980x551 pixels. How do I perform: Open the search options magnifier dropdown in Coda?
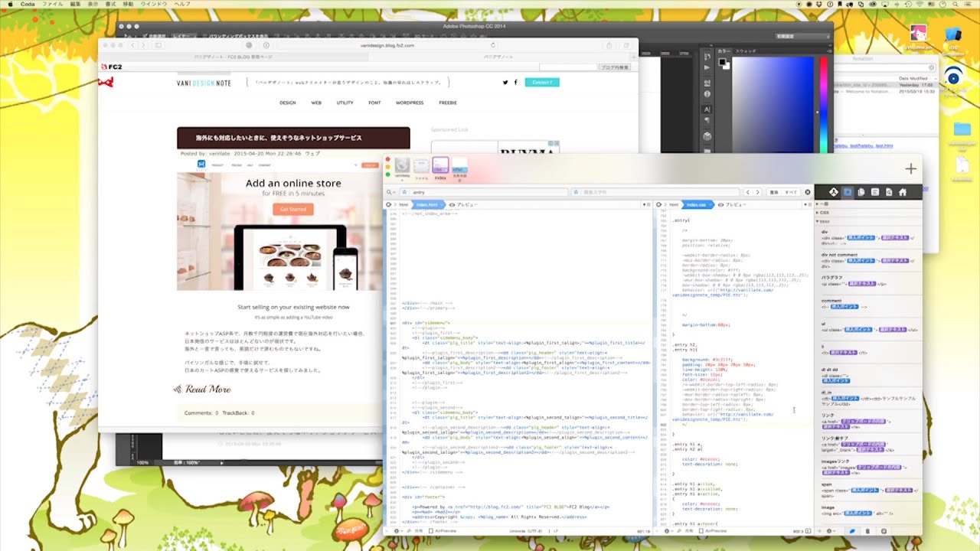[390, 192]
